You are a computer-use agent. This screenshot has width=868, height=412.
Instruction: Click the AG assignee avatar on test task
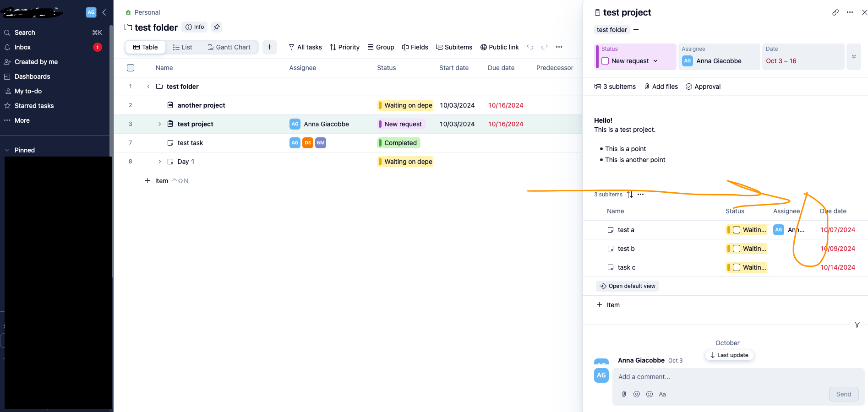(x=295, y=143)
